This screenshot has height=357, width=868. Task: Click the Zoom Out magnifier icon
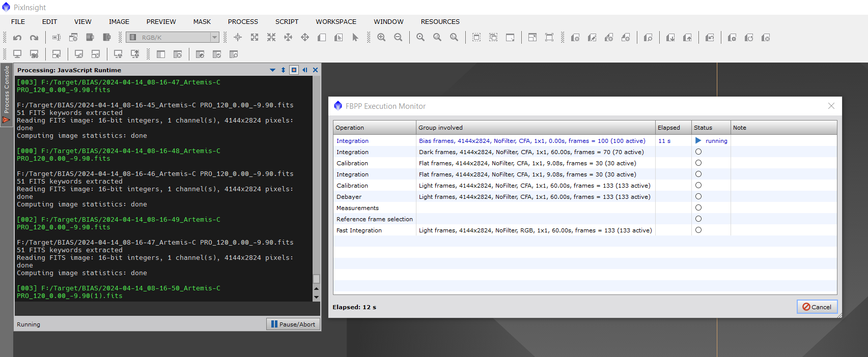(398, 38)
